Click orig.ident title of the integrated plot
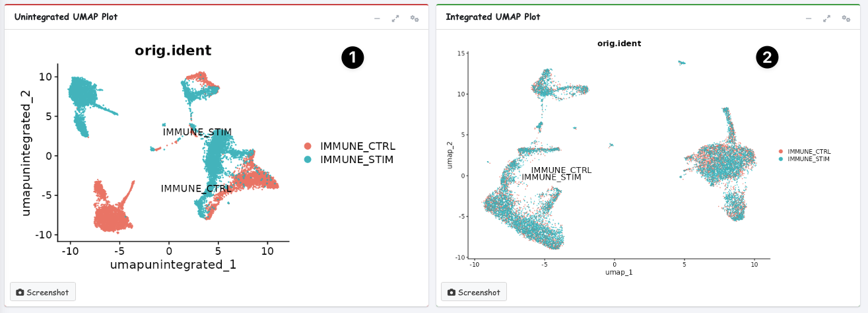The image size is (868, 313). (619, 44)
